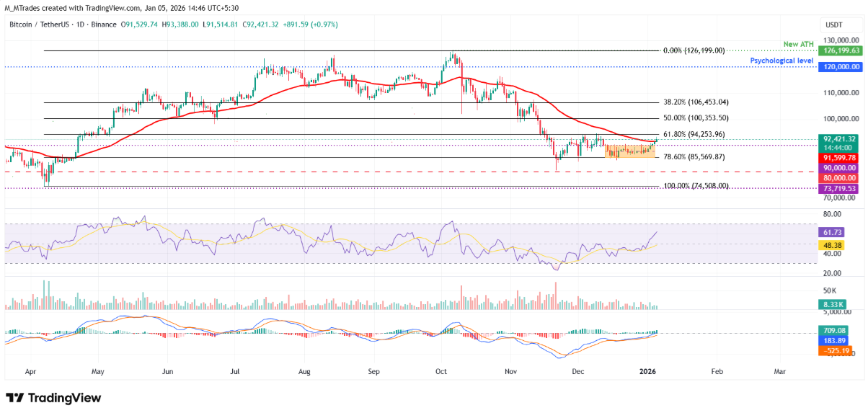Select the orange consolidation range box
This screenshot has width=868, height=413.
coord(629,151)
